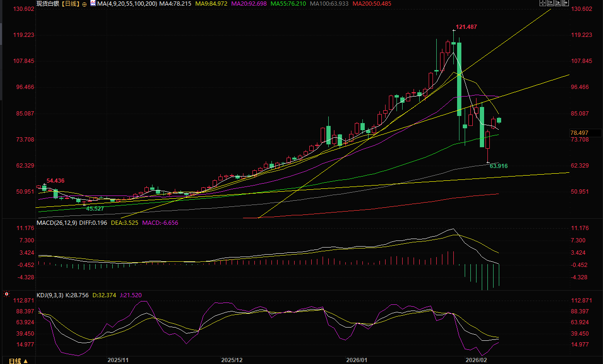The width and height of the screenshot is (603, 364).
Task: Select the D:32.374 value
Action: coord(104,295)
